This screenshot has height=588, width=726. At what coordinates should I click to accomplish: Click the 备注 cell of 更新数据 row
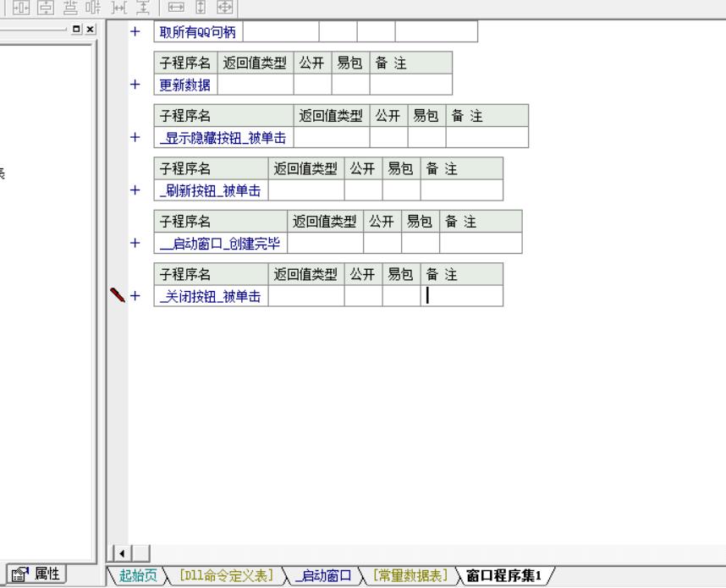point(410,85)
